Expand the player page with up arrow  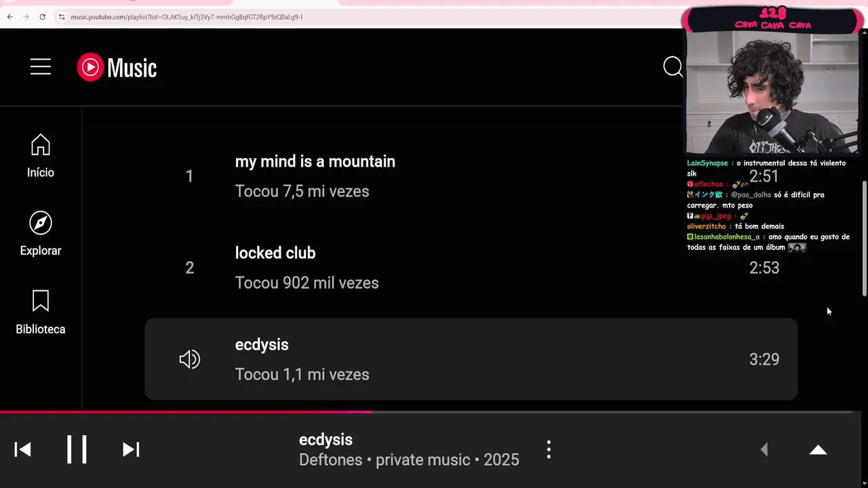pos(818,449)
